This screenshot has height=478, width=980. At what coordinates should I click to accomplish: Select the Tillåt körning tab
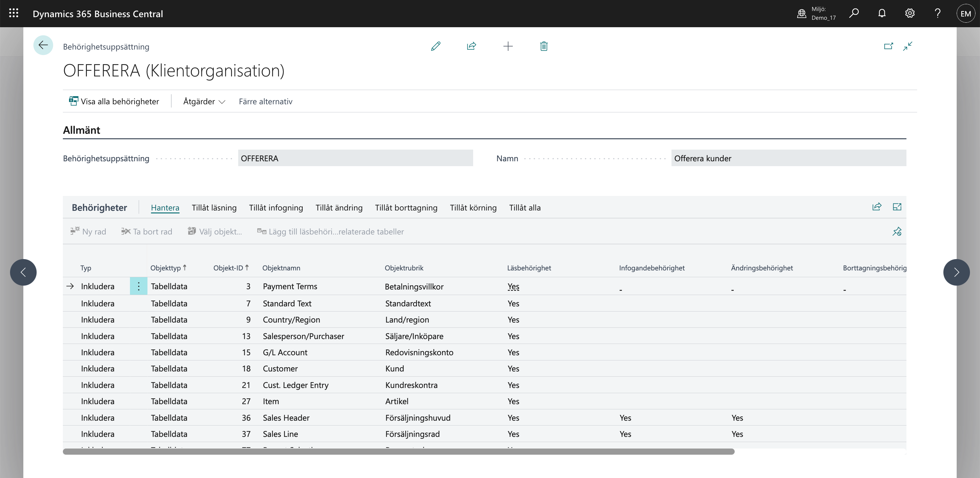pos(473,208)
